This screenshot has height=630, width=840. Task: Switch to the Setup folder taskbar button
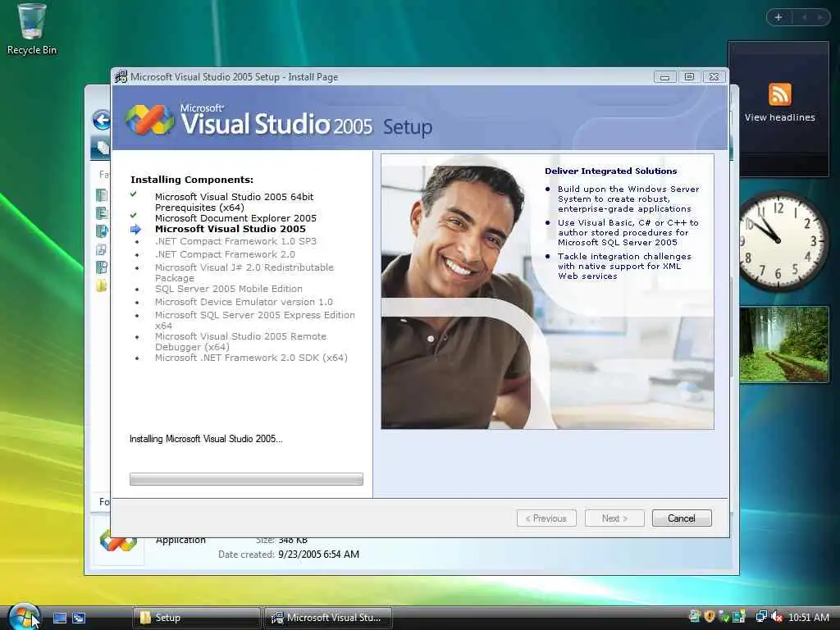pyautogui.click(x=197, y=618)
